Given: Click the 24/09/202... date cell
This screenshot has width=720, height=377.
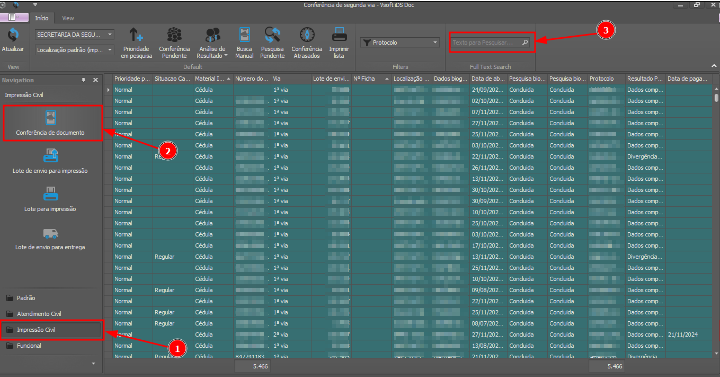Looking at the screenshot, I should [488, 90].
